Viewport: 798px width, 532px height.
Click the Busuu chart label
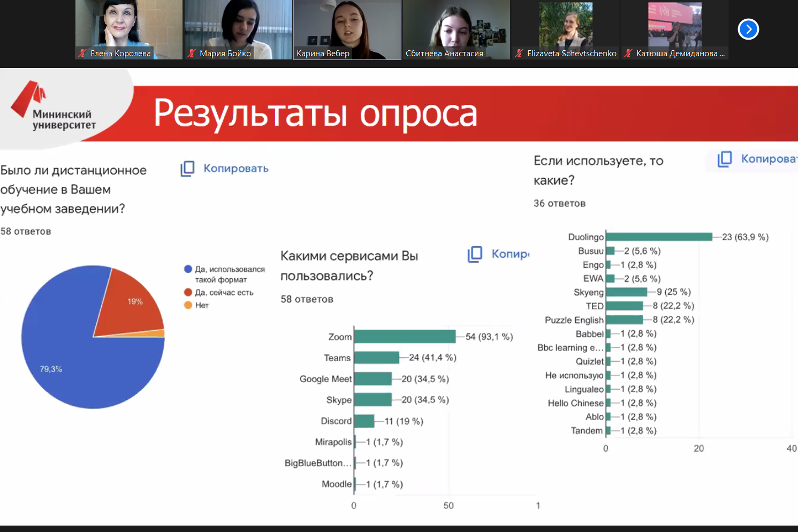pyautogui.click(x=591, y=251)
